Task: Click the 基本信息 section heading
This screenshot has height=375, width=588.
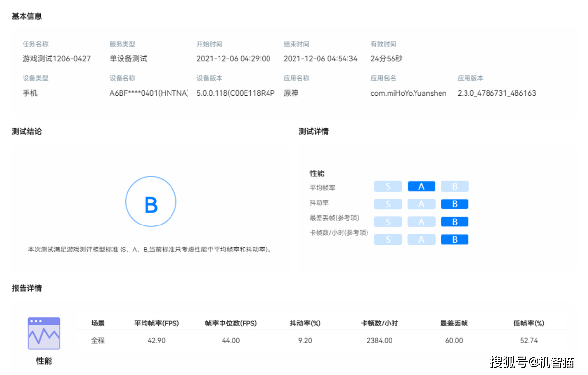Action: point(27,16)
